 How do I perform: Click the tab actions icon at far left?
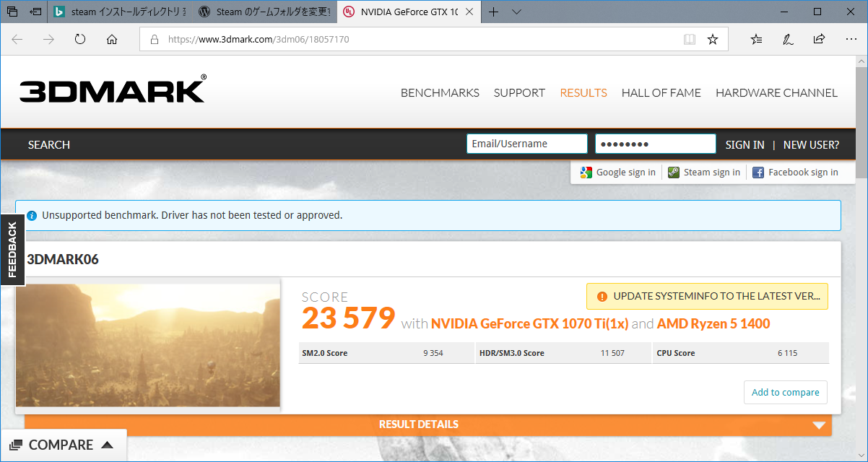[x=12, y=12]
